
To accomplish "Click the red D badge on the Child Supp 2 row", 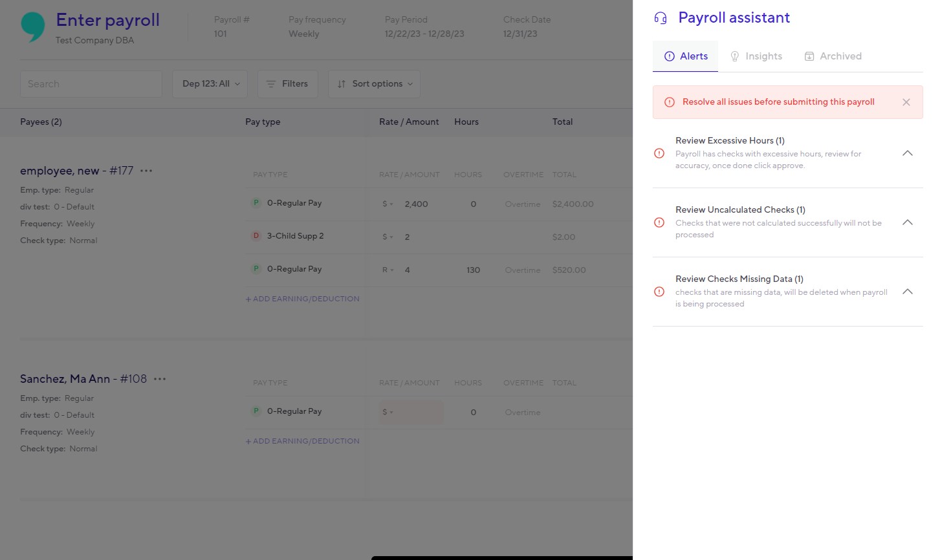I will (256, 236).
